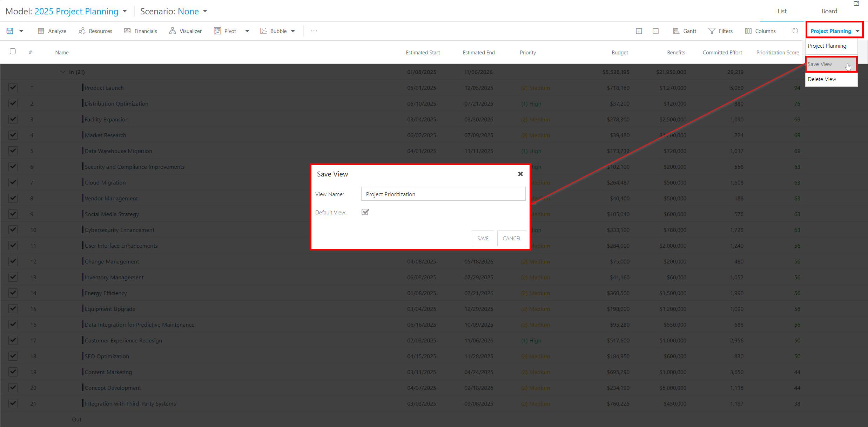
Task: Sort by the Priority column header
Action: (528, 53)
